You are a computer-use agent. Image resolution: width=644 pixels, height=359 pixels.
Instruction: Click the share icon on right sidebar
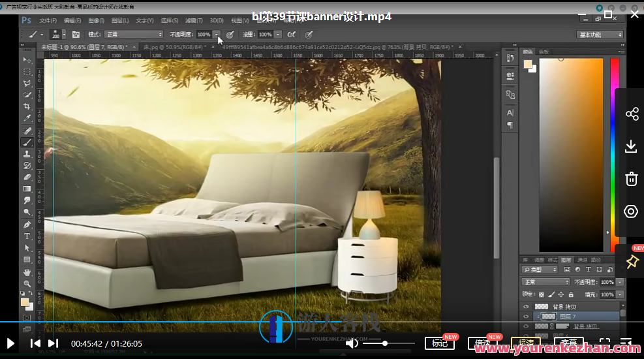pyautogui.click(x=631, y=114)
